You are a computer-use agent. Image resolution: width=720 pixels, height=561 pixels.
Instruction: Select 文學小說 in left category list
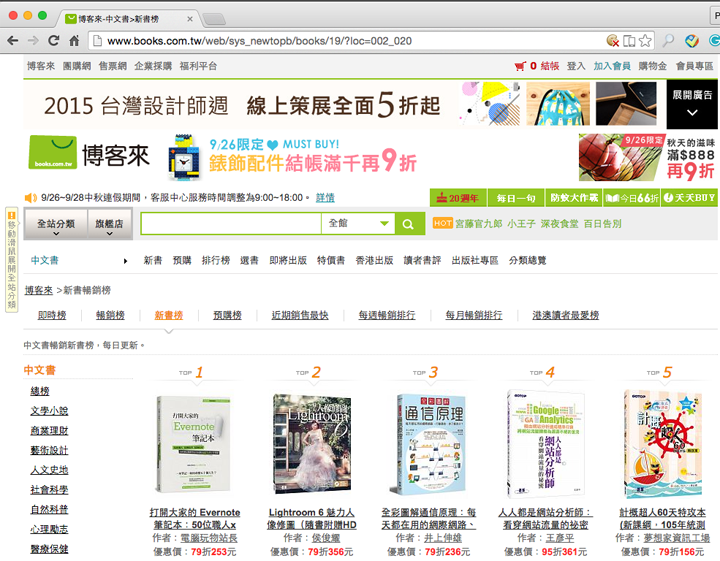tap(49, 411)
